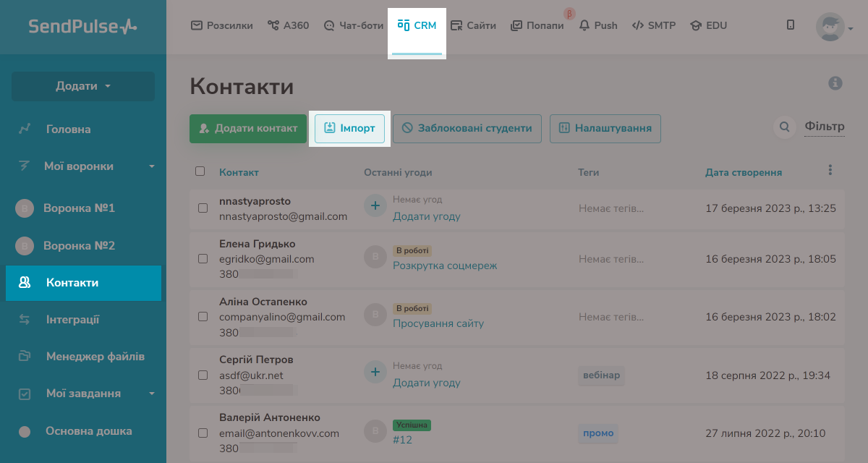Click the avatar icon in Аліна Остапенко deal
The image size is (868, 463).
point(375,315)
